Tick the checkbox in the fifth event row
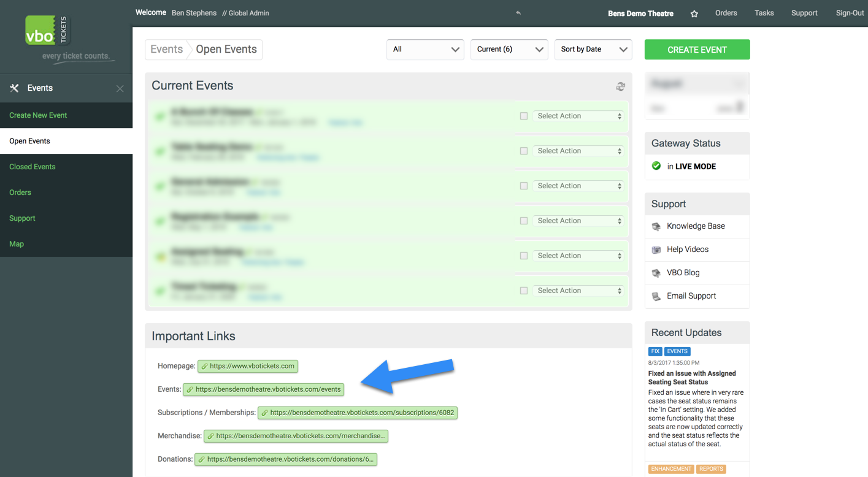 (524, 256)
